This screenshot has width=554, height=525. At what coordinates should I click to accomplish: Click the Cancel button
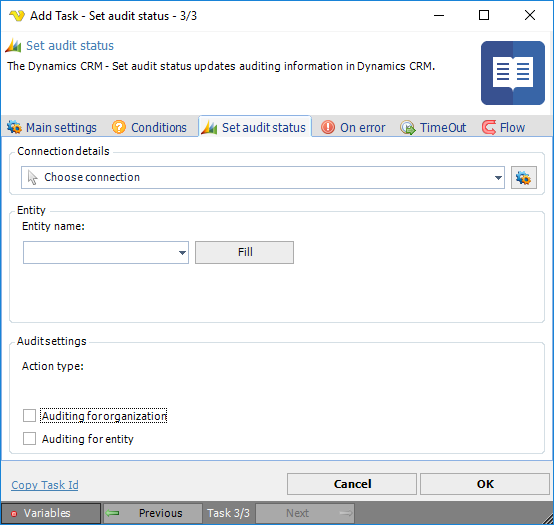pyautogui.click(x=352, y=484)
